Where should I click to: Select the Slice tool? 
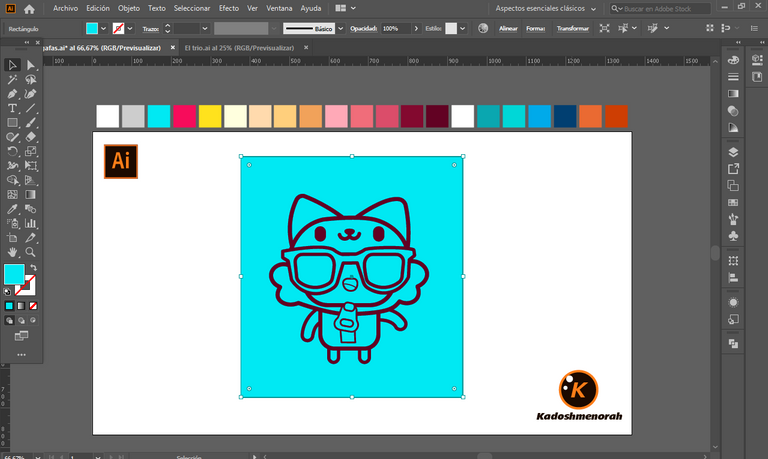[x=30, y=238]
